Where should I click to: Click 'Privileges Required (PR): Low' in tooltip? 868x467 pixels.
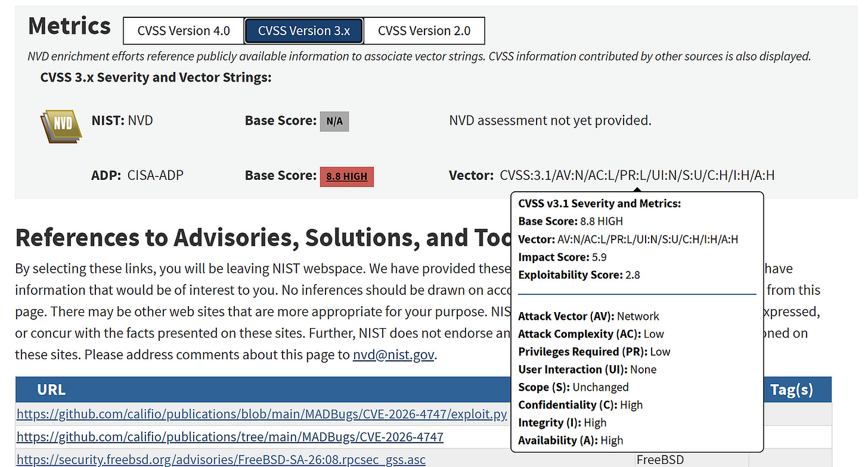pos(594,352)
